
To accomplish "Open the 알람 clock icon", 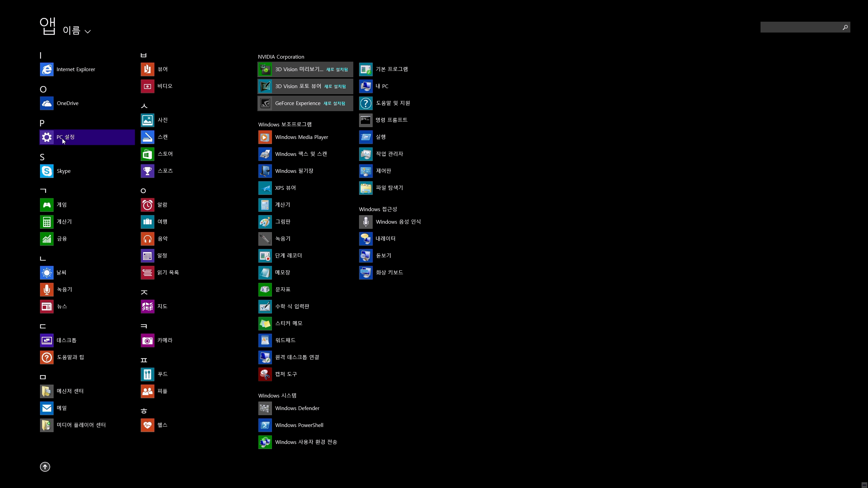I will (x=147, y=205).
